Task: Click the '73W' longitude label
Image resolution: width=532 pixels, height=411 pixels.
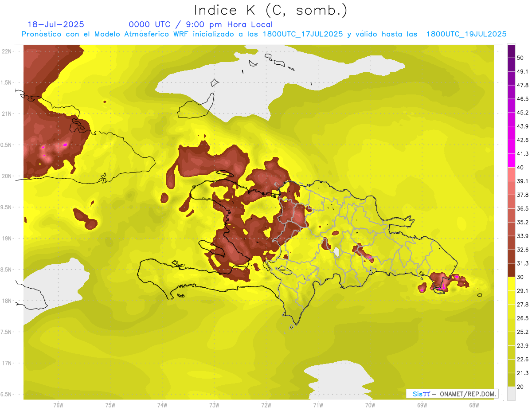Action: [x=214, y=405]
